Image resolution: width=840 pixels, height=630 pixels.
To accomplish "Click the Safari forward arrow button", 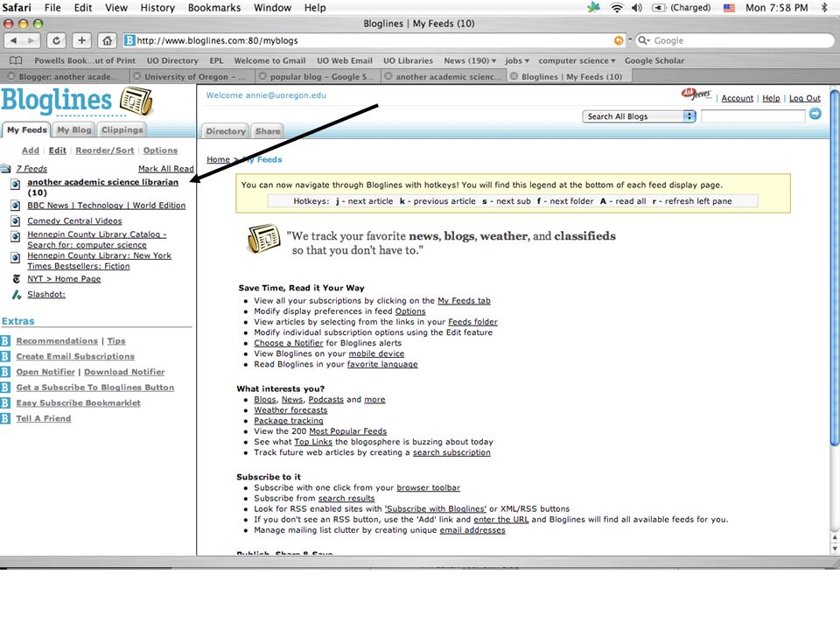I will coord(31,41).
